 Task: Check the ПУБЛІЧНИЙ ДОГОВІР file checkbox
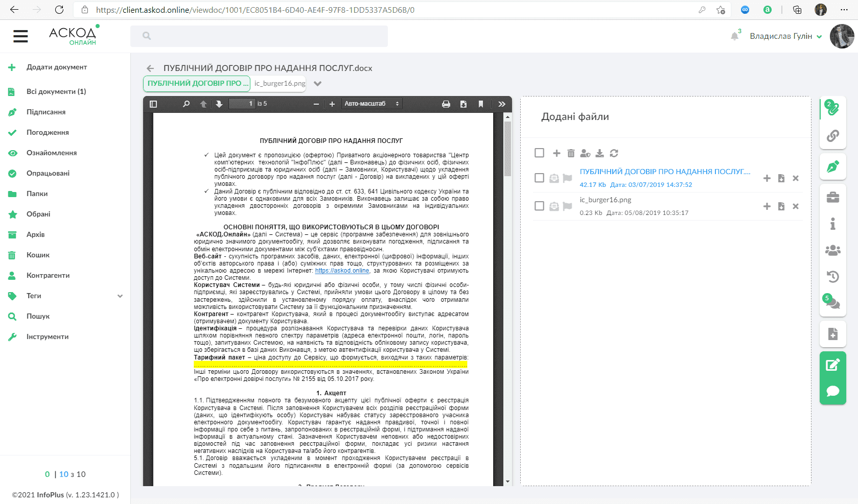(x=539, y=178)
